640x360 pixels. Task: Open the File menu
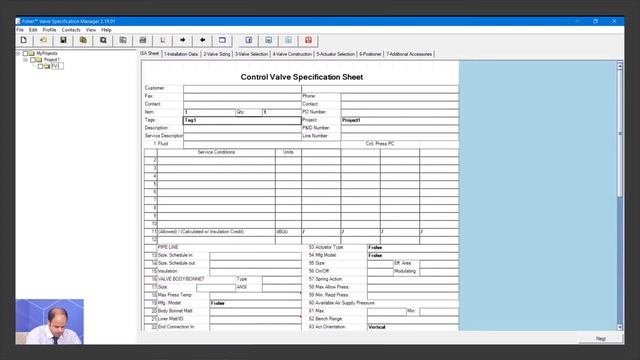[x=20, y=30]
